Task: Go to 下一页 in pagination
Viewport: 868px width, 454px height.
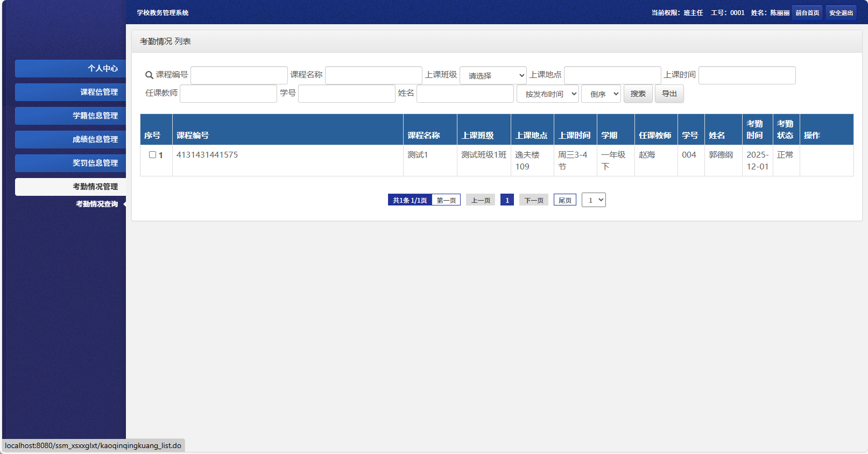Action: point(534,200)
